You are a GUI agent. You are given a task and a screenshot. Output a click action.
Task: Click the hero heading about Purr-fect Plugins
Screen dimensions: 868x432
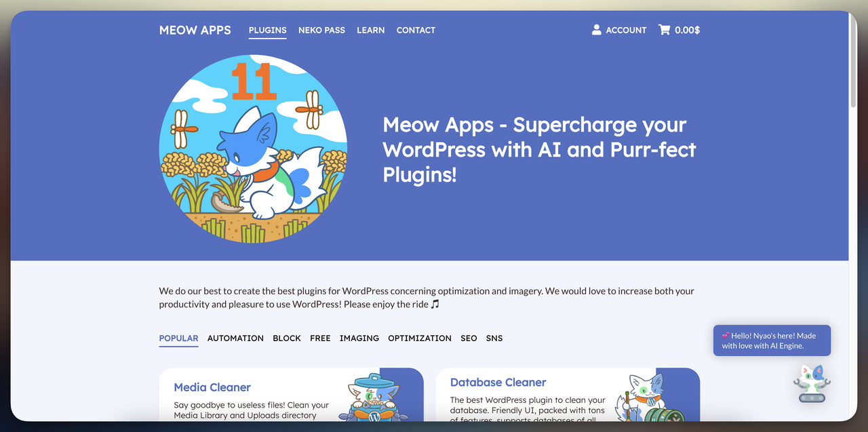(539, 149)
